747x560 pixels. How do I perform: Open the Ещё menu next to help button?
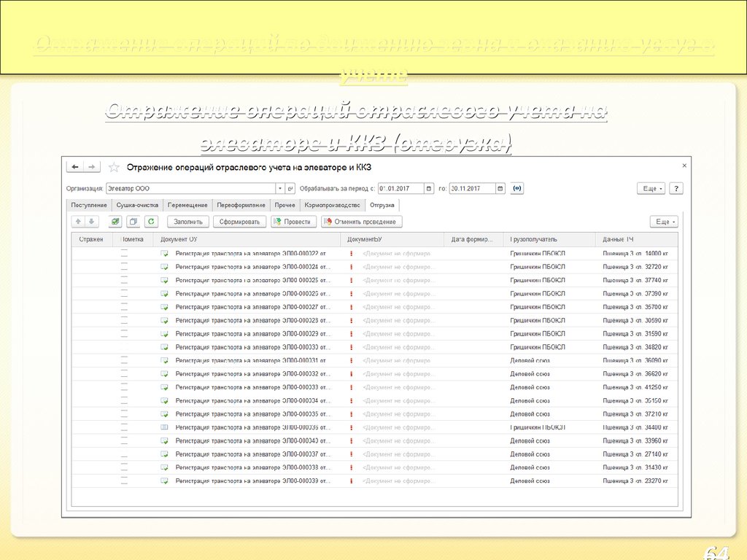coord(651,188)
